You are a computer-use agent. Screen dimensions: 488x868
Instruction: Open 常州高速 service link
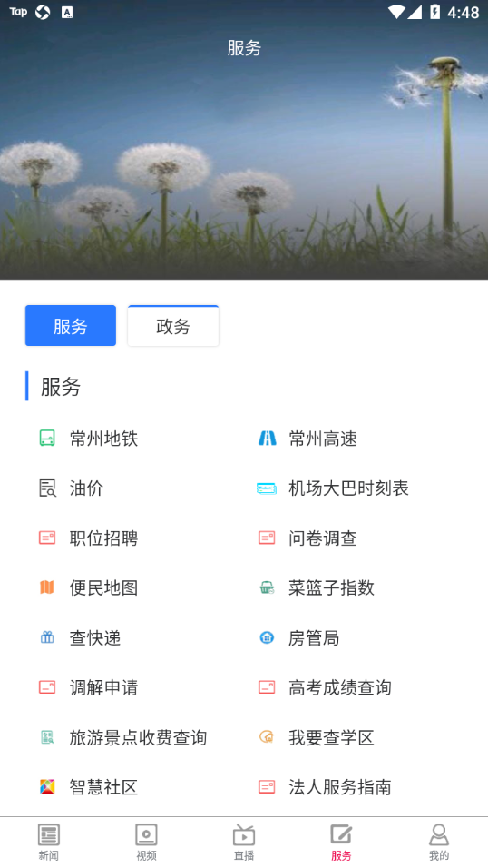pyautogui.click(x=323, y=439)
